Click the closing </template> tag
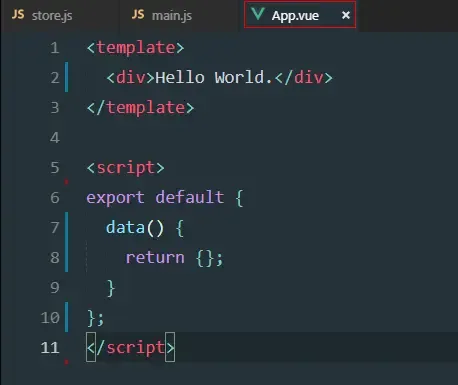458x385 pixels. coord(140,108)
